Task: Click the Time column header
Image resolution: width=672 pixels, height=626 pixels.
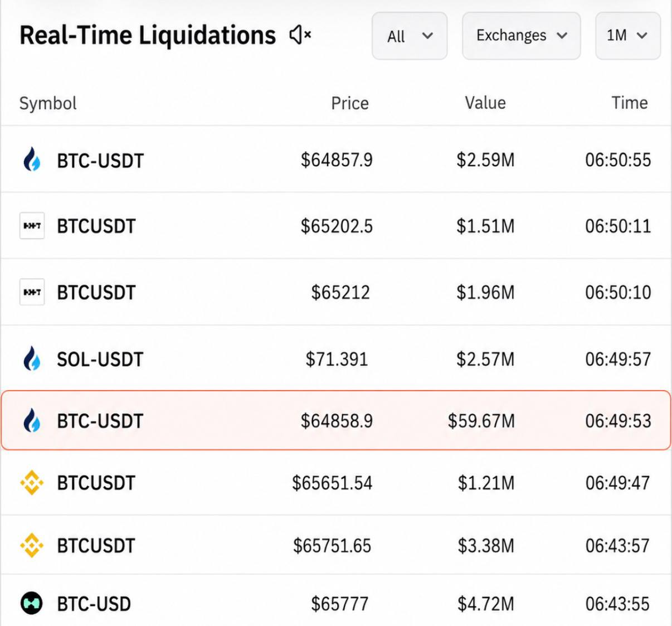Action: [630, 103]
